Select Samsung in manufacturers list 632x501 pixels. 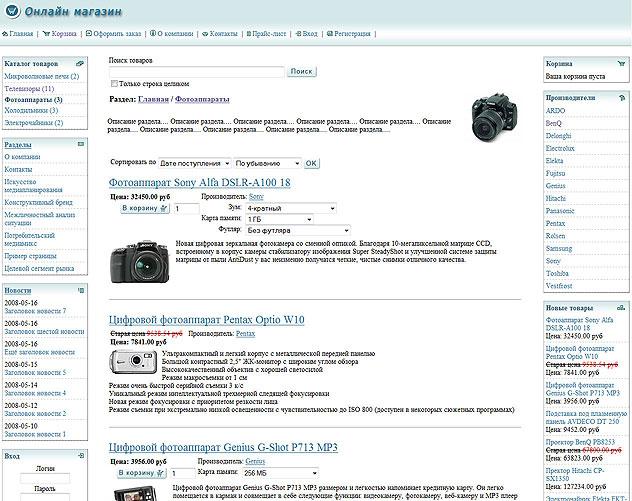pos(559,248)
